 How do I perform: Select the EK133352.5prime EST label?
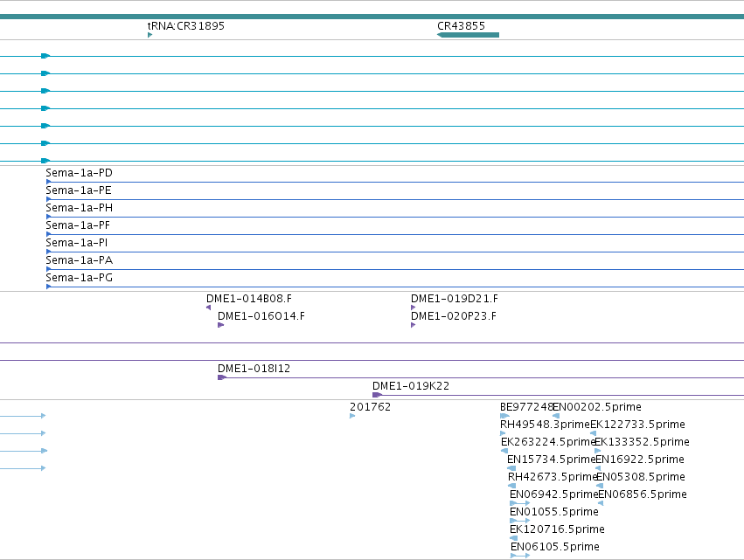coord(642,442)
